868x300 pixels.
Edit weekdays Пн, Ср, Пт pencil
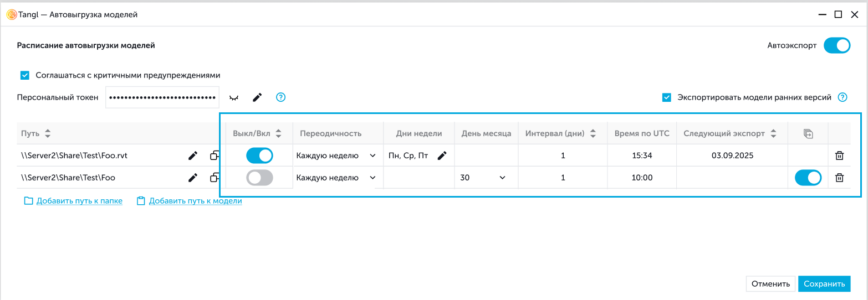click(x=442, y=156)
